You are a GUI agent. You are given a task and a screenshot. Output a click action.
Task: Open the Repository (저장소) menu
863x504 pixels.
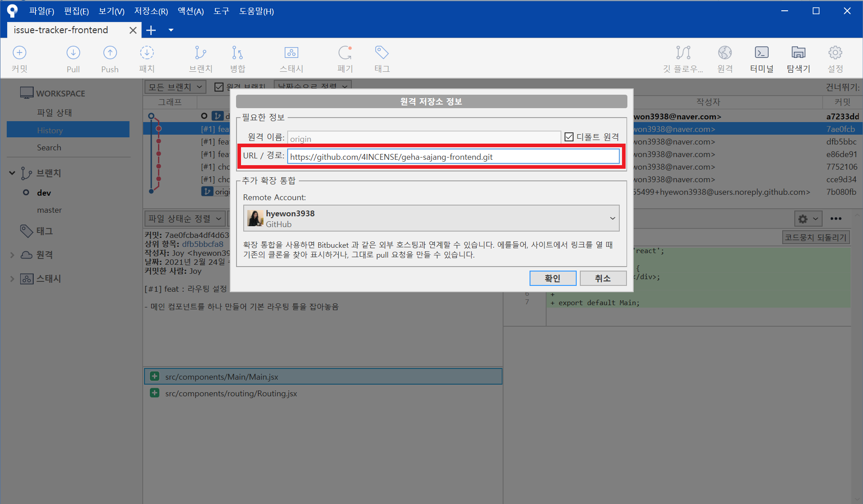point(151,11)
